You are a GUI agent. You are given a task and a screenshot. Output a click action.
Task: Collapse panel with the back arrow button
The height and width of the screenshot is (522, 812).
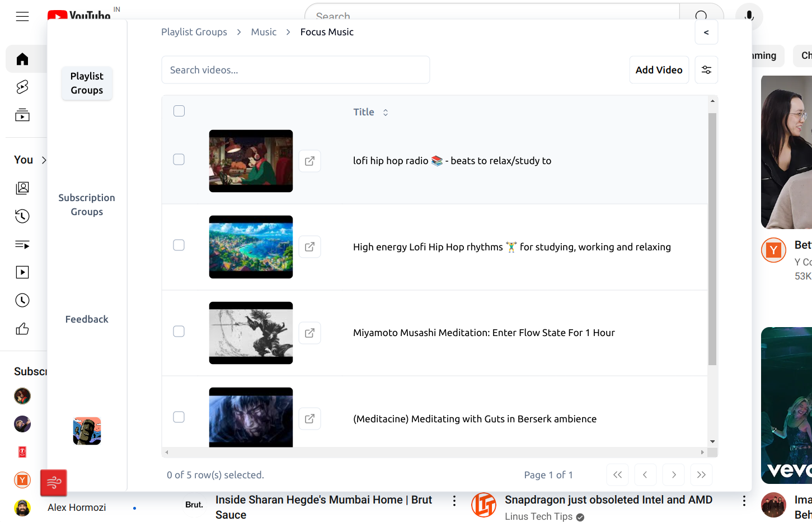[706, 32]
